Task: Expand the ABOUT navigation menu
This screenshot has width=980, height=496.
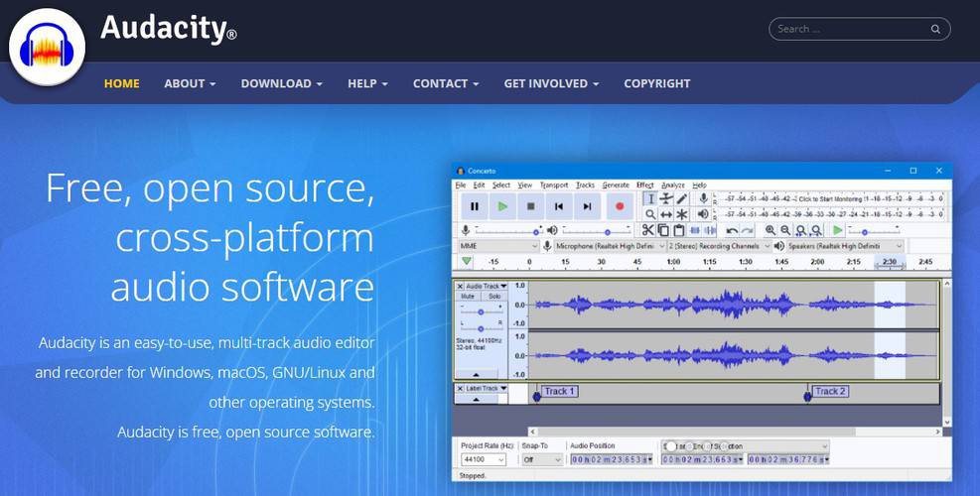Action: [x=190, y=83]
